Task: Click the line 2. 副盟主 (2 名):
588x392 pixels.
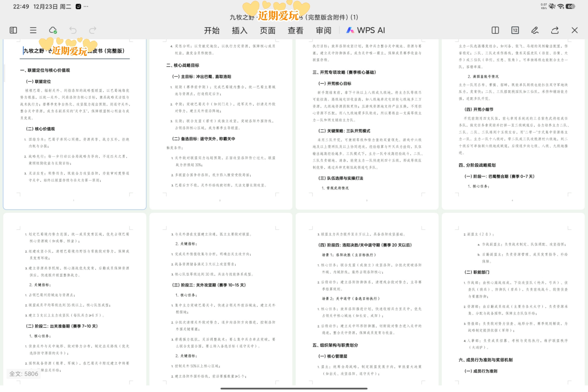Action: (479, 234)
